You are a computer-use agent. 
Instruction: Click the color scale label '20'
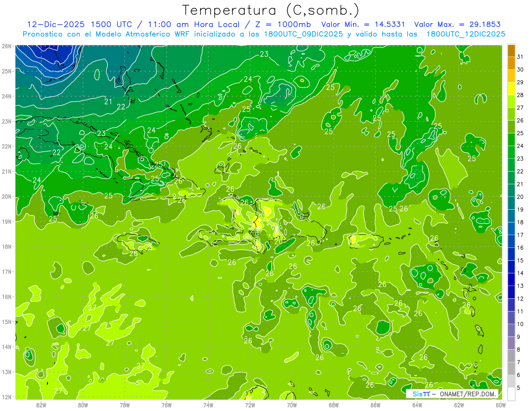click(520, 197)
